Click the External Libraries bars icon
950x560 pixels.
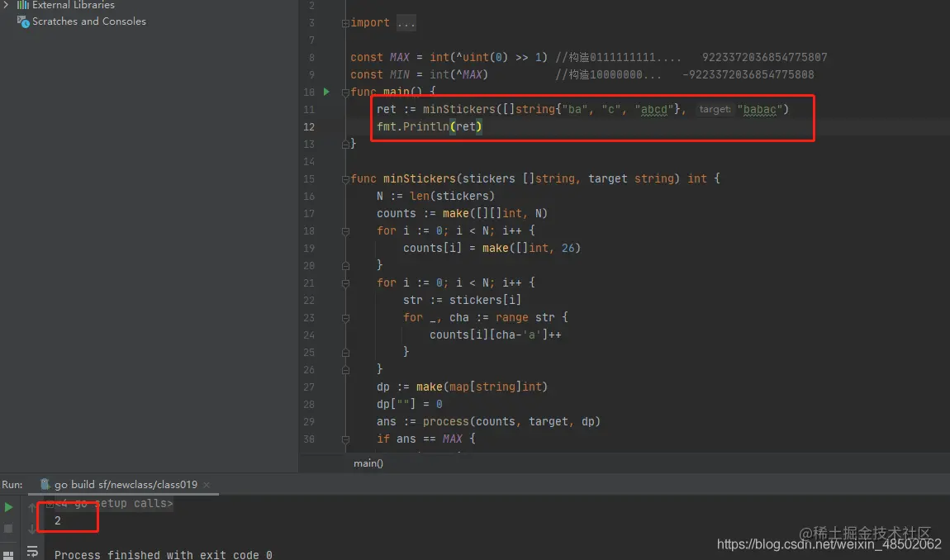click(x=23, y=5)
